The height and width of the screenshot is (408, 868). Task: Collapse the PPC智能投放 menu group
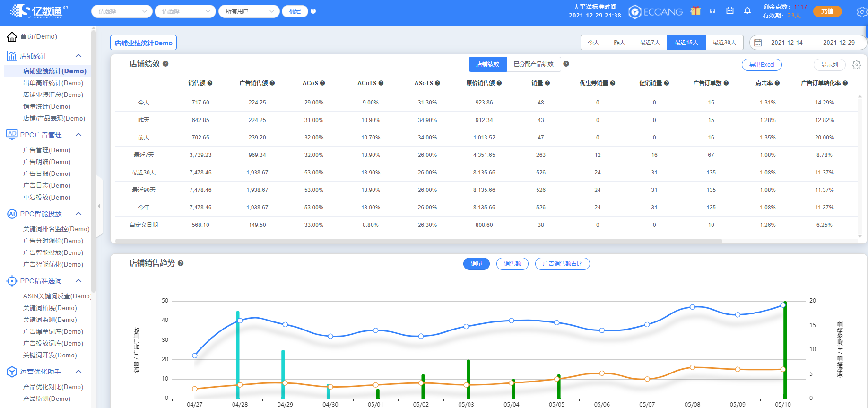[x=78, y=214]
